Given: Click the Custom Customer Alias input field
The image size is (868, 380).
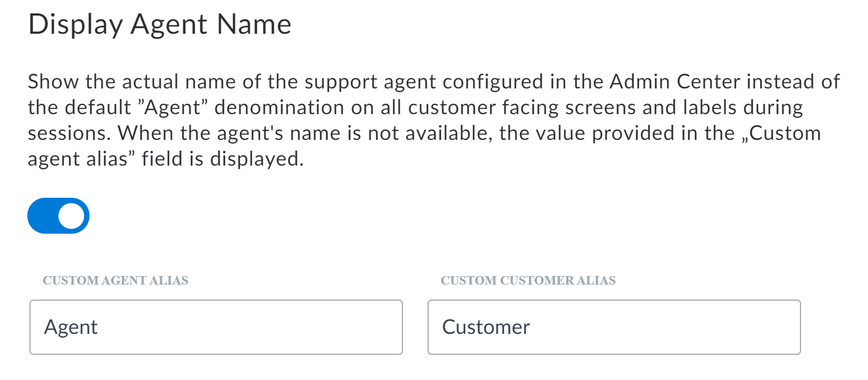Looking at the screenshot, I should click(614, 327).
